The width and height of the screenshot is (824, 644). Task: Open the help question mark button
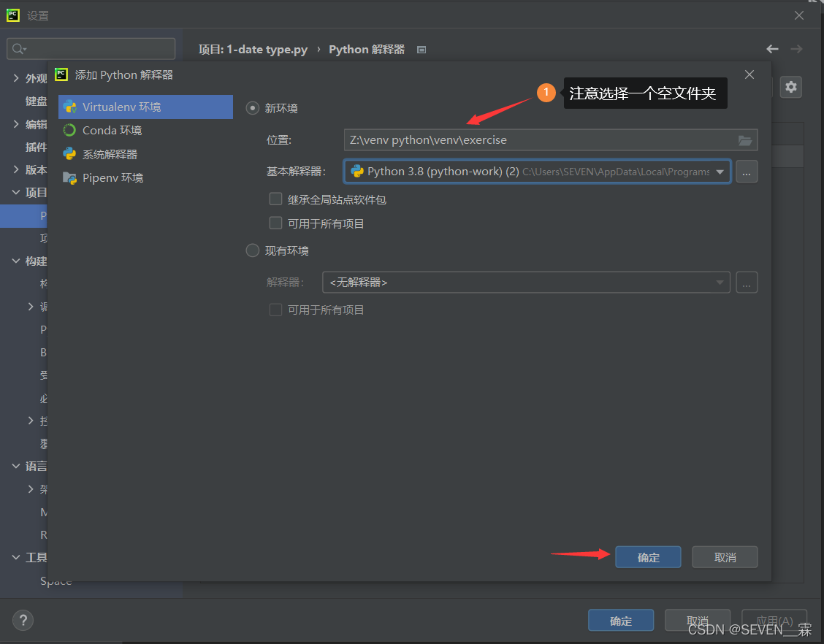(x=23, y=621)
